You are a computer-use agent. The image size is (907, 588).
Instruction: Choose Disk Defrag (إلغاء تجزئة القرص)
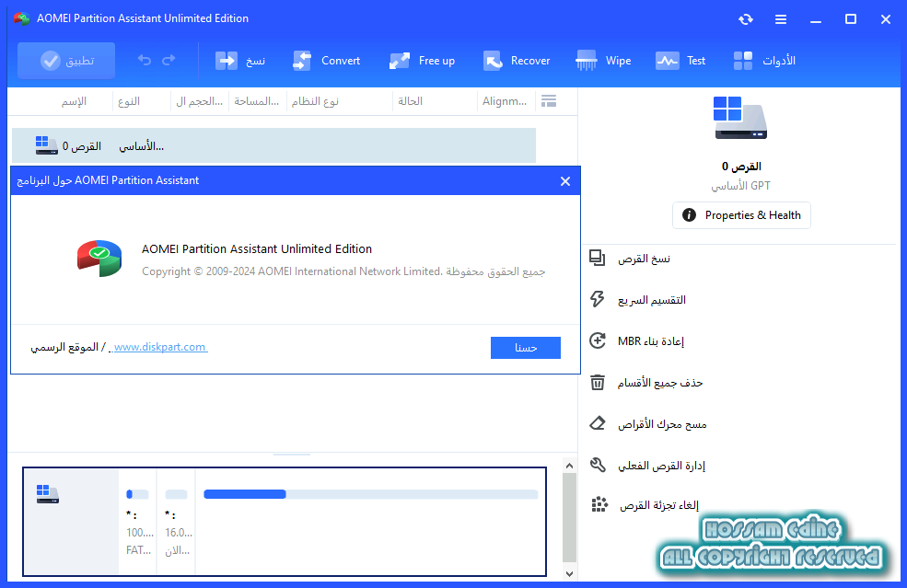645,505
